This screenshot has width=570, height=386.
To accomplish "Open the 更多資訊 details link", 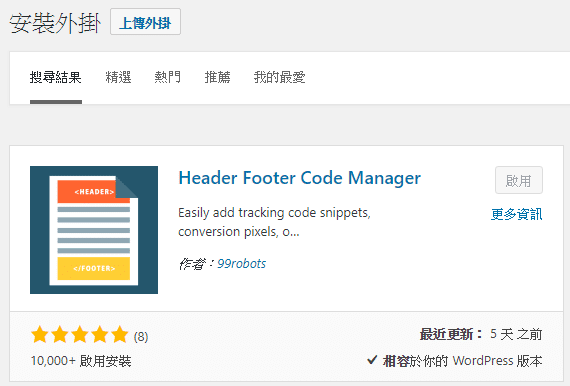I will (x=516, y=214).
